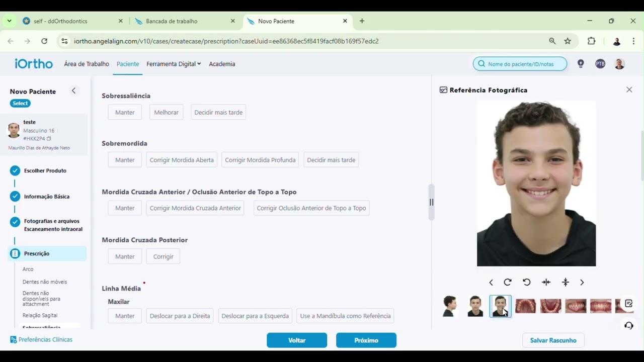Expand Ferramenta Digital dropdown

click(174, 64)
